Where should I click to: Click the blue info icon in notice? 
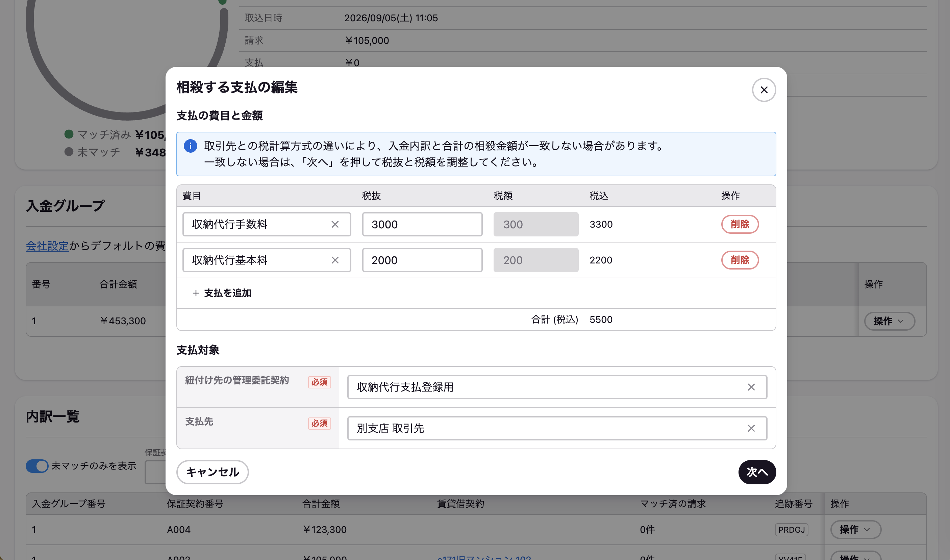190,146
